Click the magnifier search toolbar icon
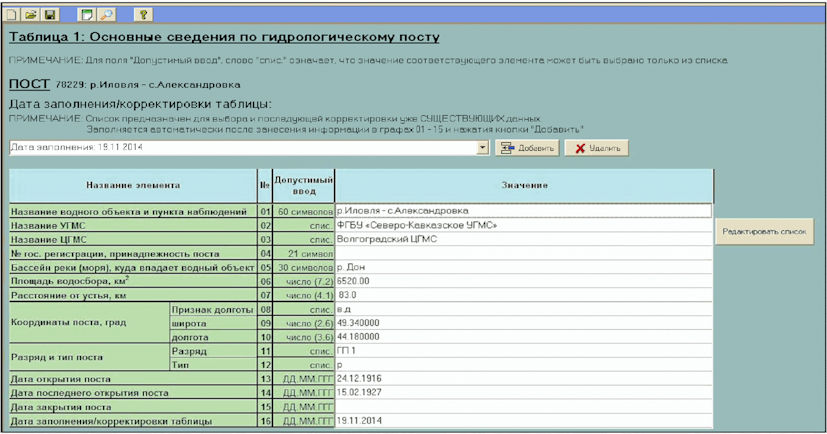 point(106,15)
